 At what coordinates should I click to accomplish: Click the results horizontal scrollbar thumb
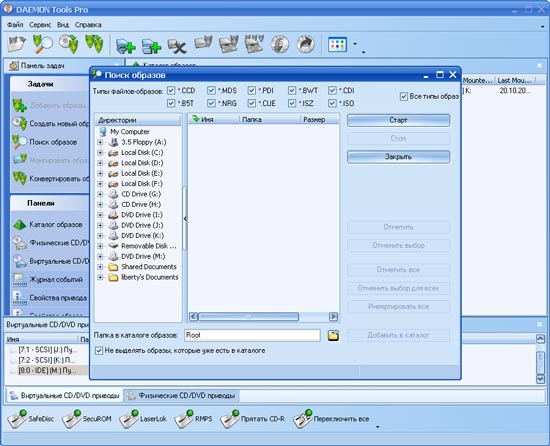click(248, 317)
